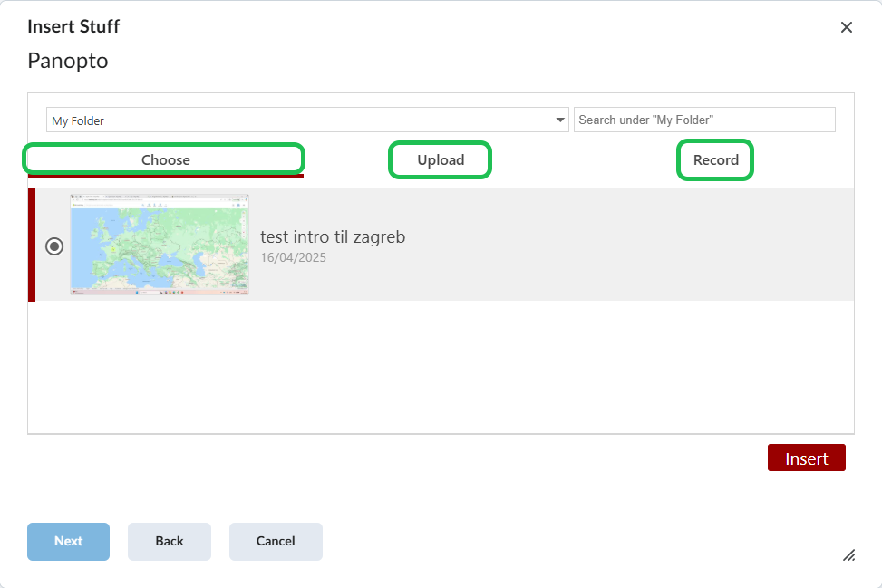This screenshot has height=588, width=882.
Task: Click the empty area below the video list
Action: (x=441, y=367)
